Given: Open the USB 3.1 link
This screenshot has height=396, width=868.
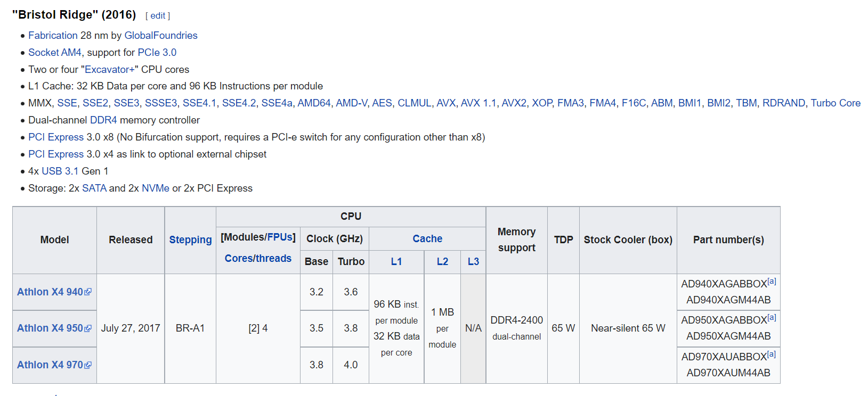Looking at the screenshot, I should [60, 171].
